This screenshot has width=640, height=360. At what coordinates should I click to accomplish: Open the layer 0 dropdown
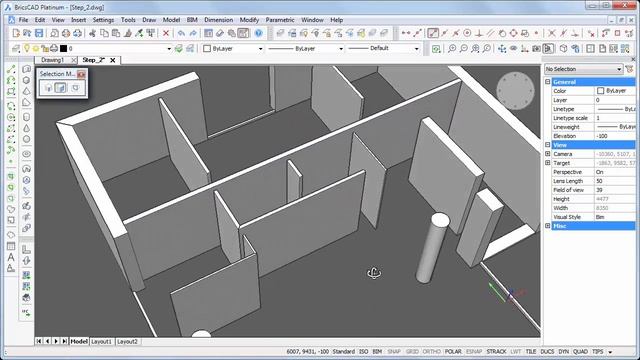point(169,49)
